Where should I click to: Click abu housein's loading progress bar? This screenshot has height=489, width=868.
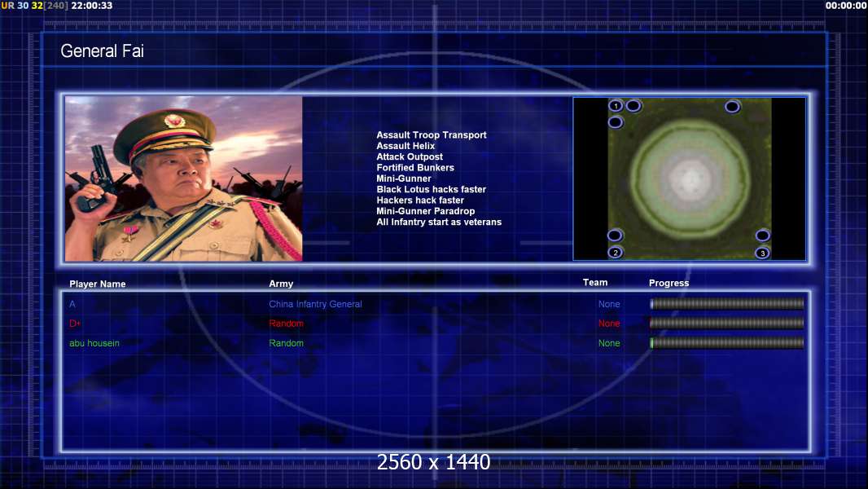click(727, 343)
